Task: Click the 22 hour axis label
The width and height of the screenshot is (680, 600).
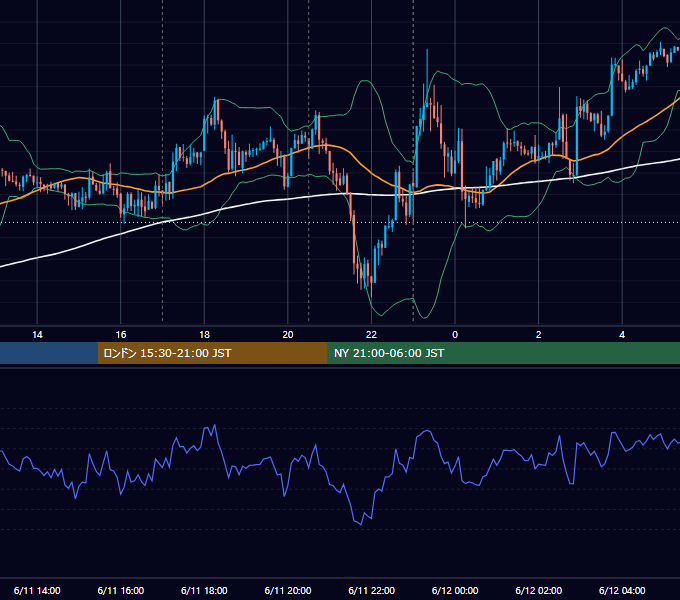Action: point(371,335)
